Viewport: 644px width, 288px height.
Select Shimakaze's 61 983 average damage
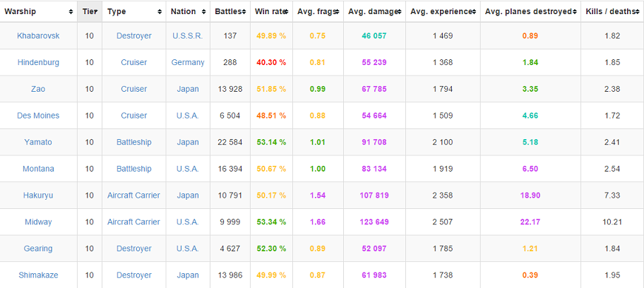pyautogui.click(x=374, y=275)
